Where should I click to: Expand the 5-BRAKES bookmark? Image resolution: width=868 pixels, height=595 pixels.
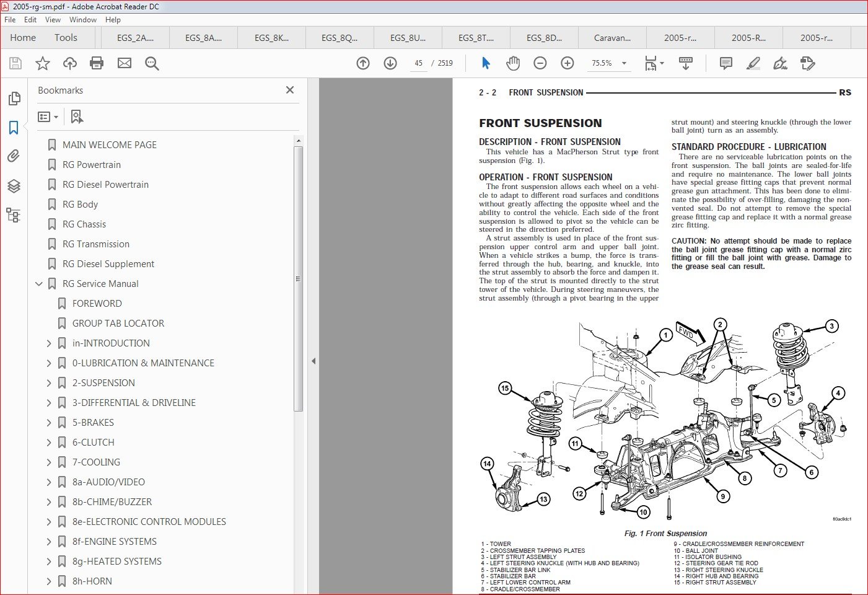tap(49, 423)
